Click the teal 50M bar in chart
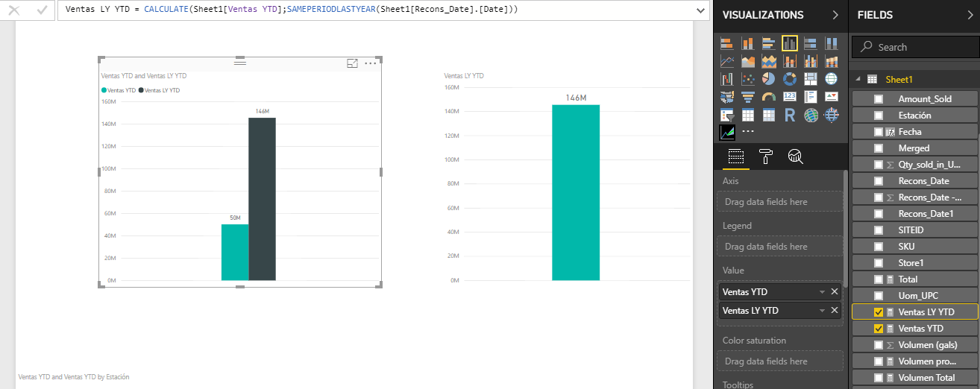Screen dimensions: 980x389 [235, 253]
